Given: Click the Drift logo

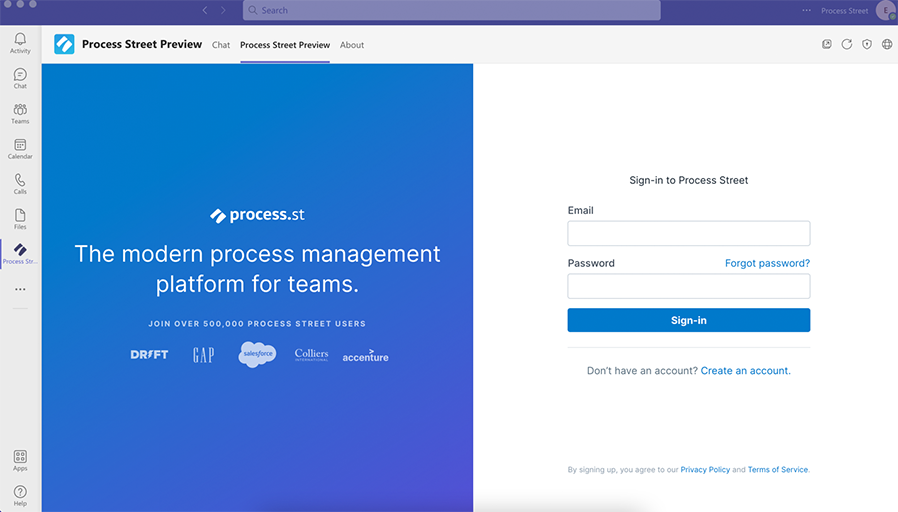Looking at the screenshot, I should 149,355.
